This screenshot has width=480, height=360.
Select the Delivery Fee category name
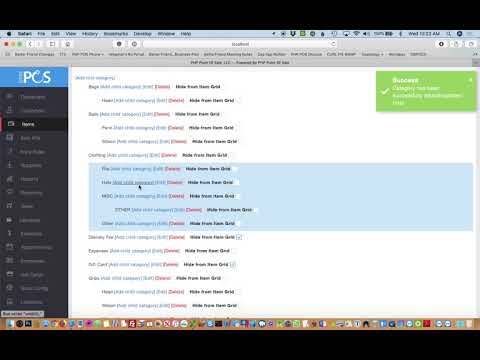click(x=101, y=237)
